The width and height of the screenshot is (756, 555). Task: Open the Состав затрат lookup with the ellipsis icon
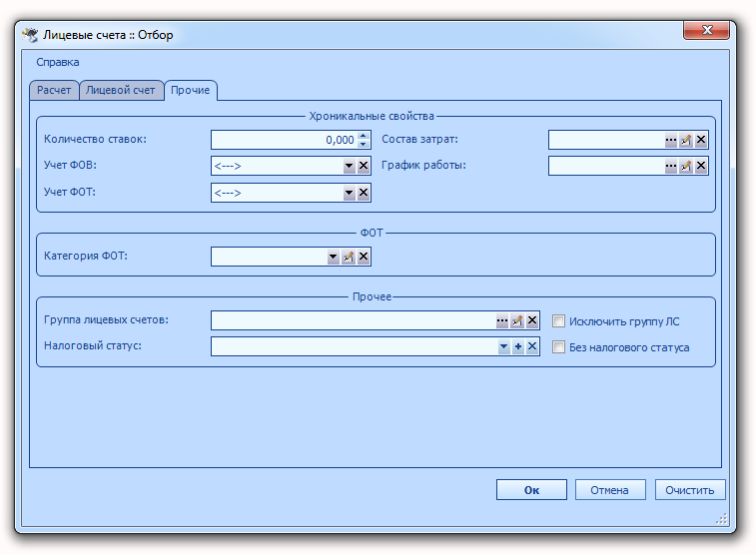coord(671,140)
